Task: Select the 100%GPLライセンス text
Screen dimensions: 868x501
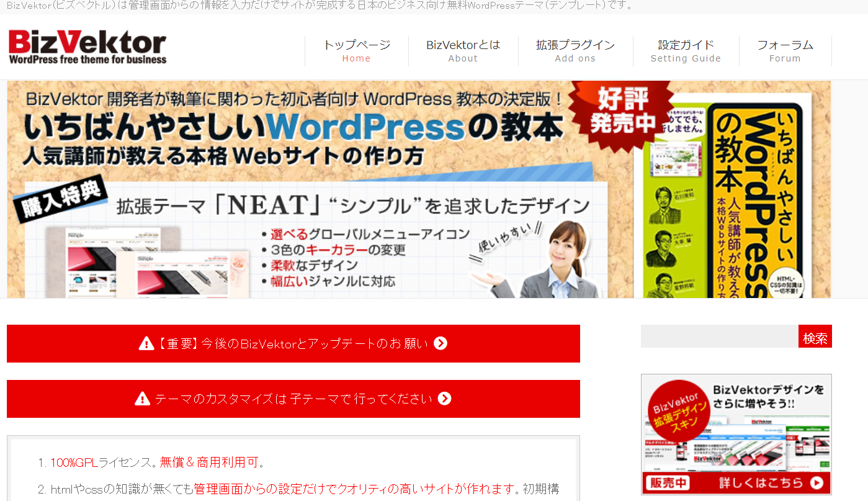Action: [x=100, y=463]
